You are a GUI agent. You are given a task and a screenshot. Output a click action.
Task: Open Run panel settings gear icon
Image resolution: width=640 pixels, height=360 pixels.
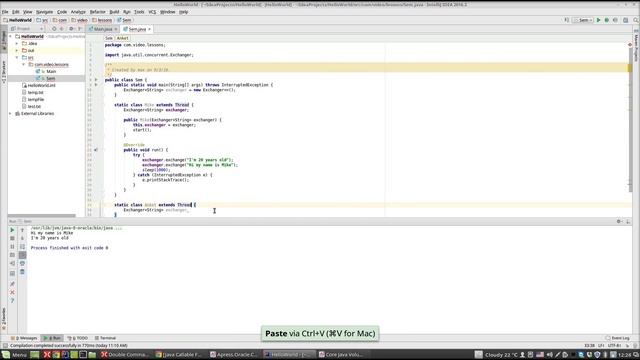tap(619, 221)
